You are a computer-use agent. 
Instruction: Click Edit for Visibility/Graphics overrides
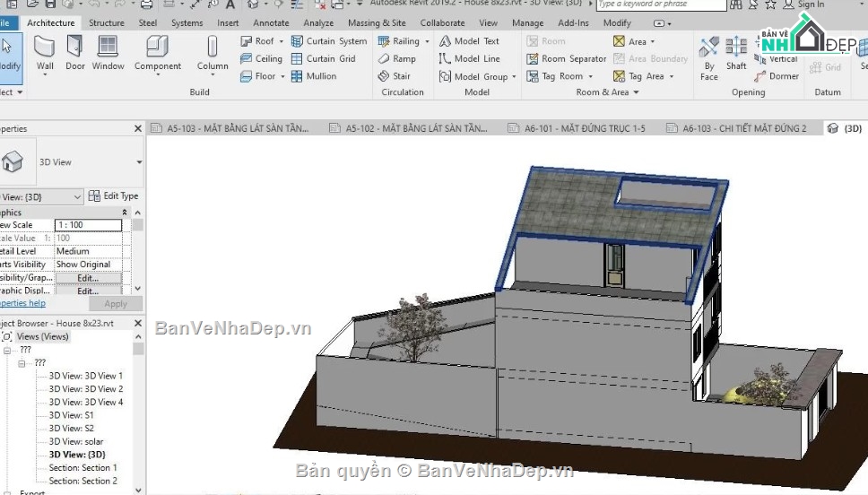(88, 278)
